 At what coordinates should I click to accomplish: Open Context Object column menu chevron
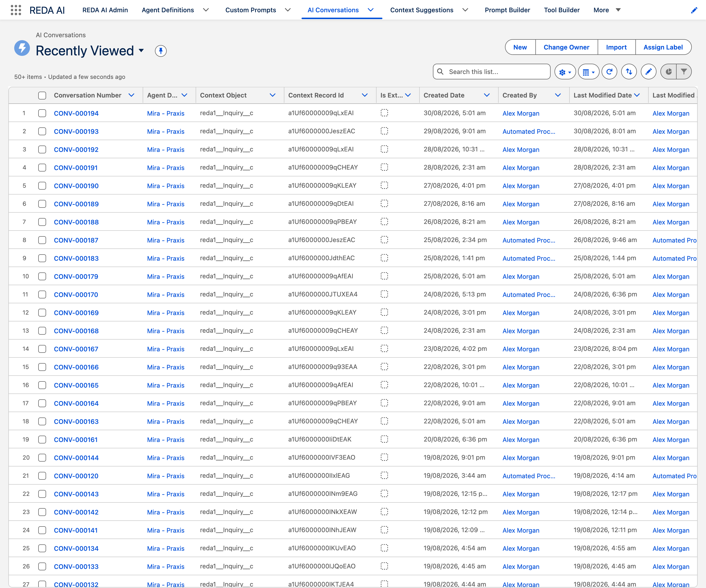tap(273, 95)
